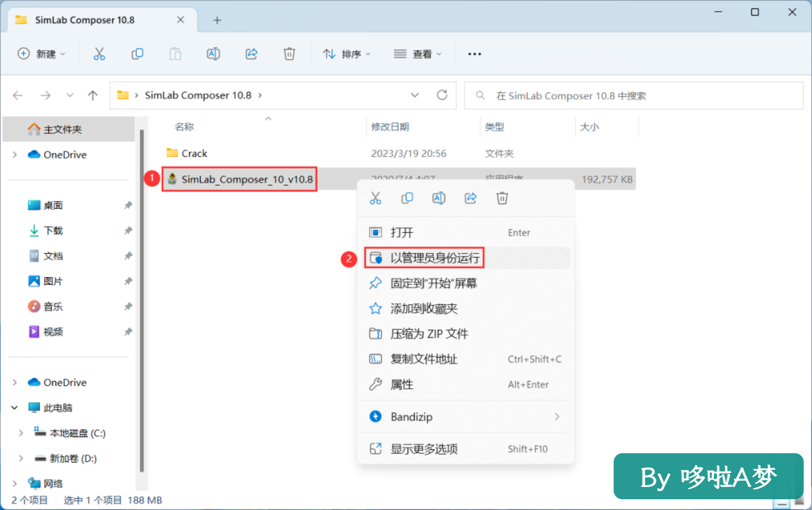The width and height of the screenshot is (812, 510).
Task: Click the disabled Paste icon in toolbar
Action: coord(175,54)
